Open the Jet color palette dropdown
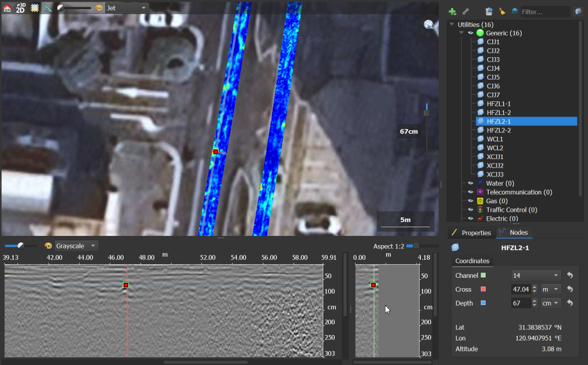The image size is (588, 365). click(126, 8)
